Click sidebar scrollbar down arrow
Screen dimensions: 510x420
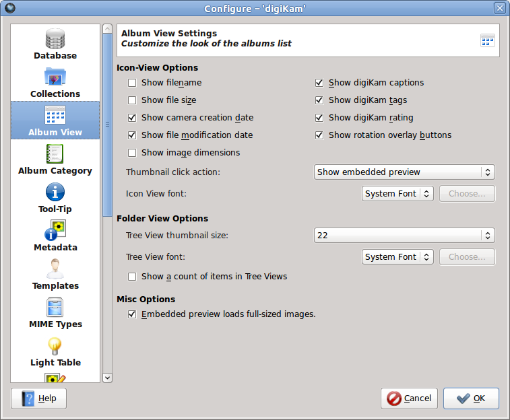click(107, 378)
